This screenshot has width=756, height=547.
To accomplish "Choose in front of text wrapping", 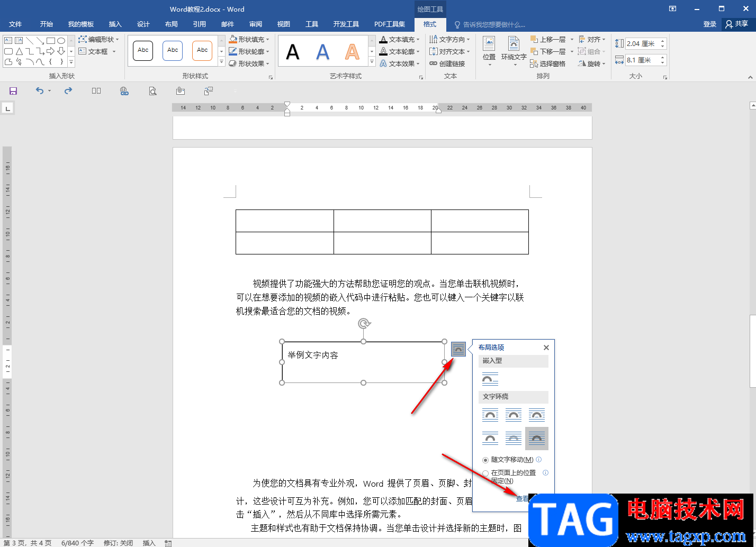I will 537,439.
